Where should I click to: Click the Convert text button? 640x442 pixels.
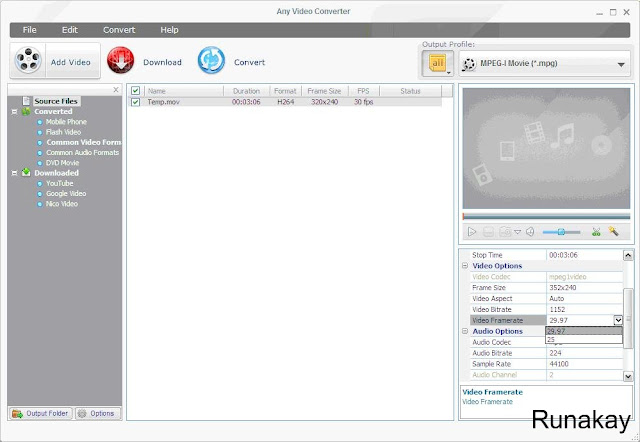249,62
